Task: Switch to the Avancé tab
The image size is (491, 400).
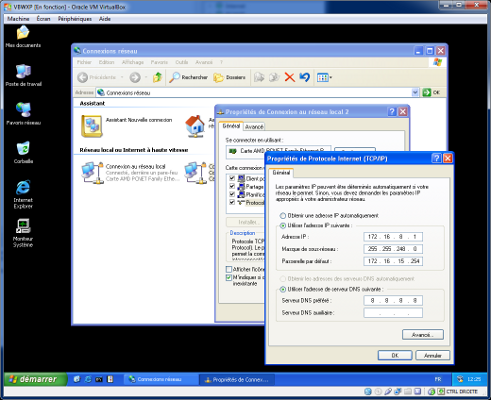Action: 254,127
